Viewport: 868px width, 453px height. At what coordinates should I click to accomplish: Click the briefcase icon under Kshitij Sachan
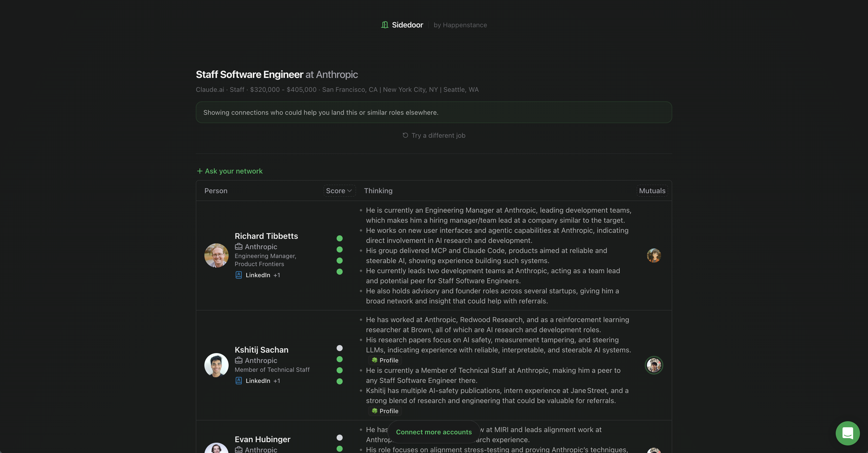[238, 360]
